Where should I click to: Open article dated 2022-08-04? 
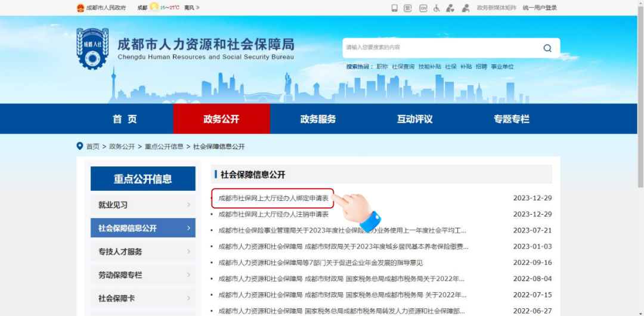pos(341,278)
